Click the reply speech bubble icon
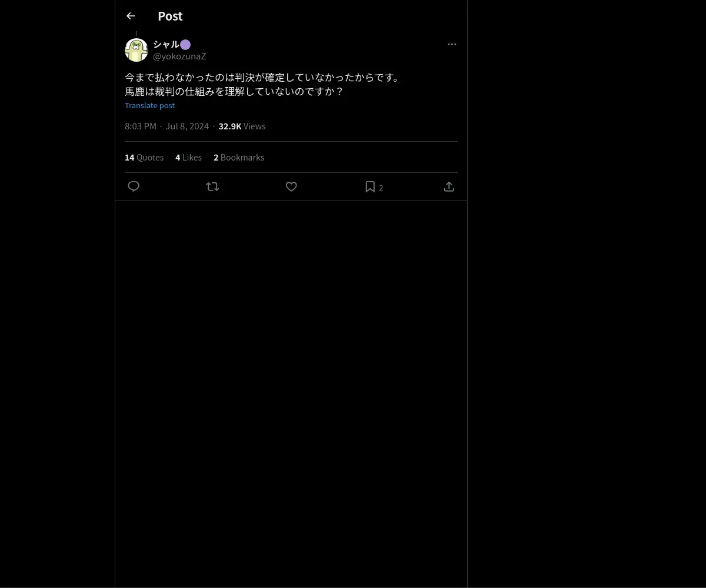Image resolution: width=706 pixels, height=588 pixels. click(134, 186)
